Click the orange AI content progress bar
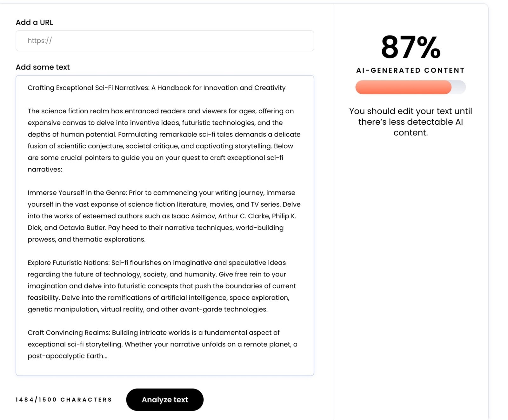The image size is (508, 420). pos(403,87)
